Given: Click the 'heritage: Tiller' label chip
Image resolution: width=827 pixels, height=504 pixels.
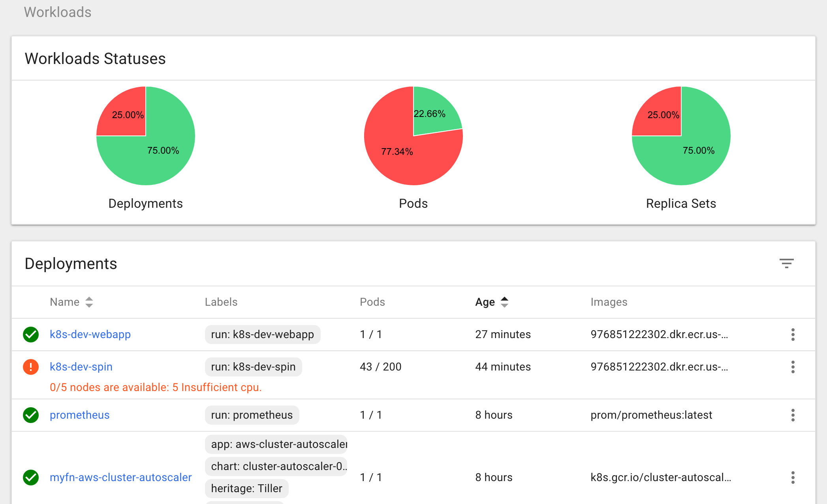Looking at the screenshot, I should 246,489.
